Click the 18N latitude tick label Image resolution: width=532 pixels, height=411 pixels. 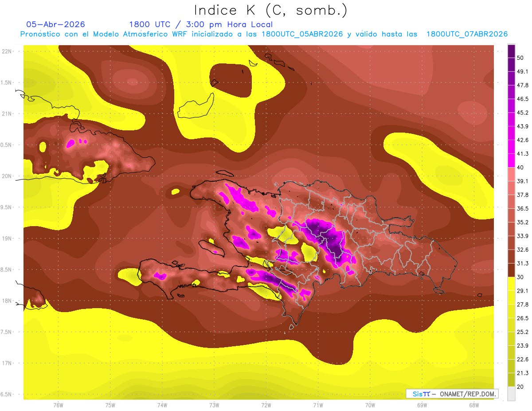pyautogui.click(x=7, y=301)
